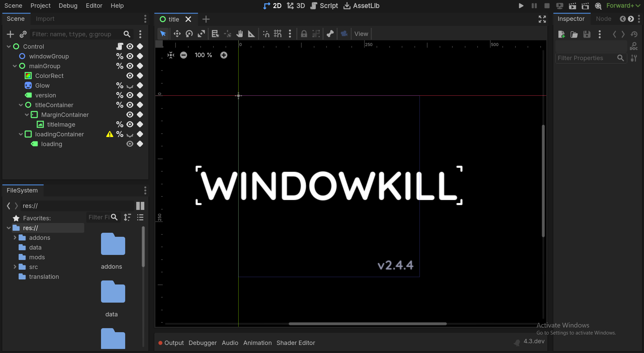Hide the mainGroup node

coord(130,66)
